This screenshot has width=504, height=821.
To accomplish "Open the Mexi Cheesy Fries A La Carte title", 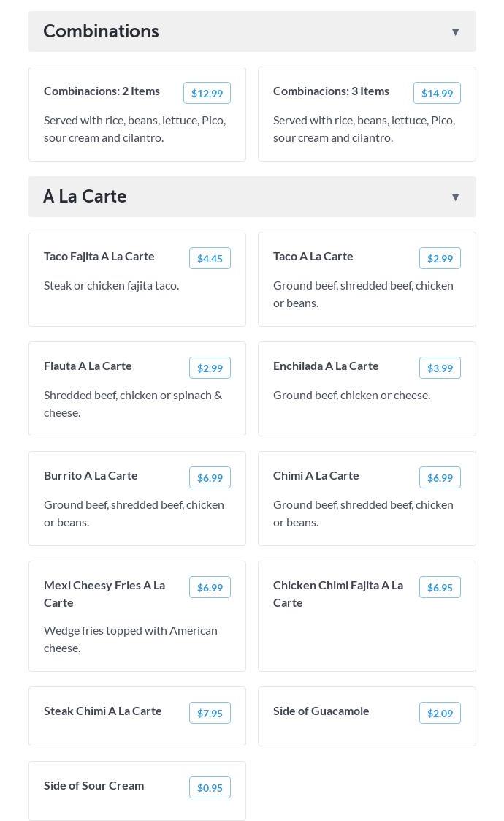I will [104, 594].
